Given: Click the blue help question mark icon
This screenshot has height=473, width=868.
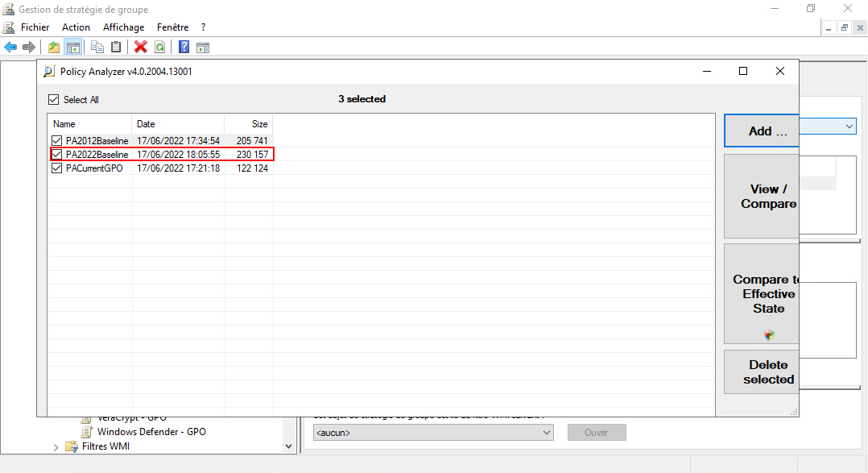Looking at the screenshot, I should (x=184, y=48).
